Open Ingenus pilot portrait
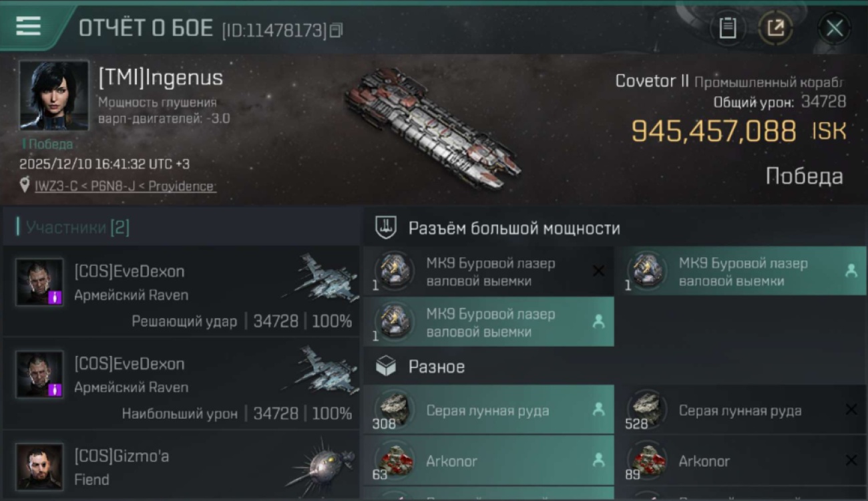Screen dimensions: 868x501 (53, 95)
